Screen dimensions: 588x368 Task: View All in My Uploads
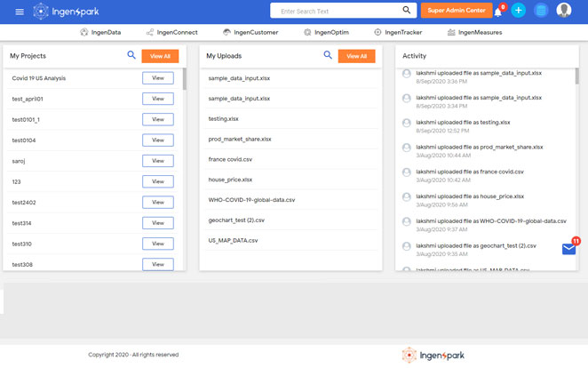357,56
